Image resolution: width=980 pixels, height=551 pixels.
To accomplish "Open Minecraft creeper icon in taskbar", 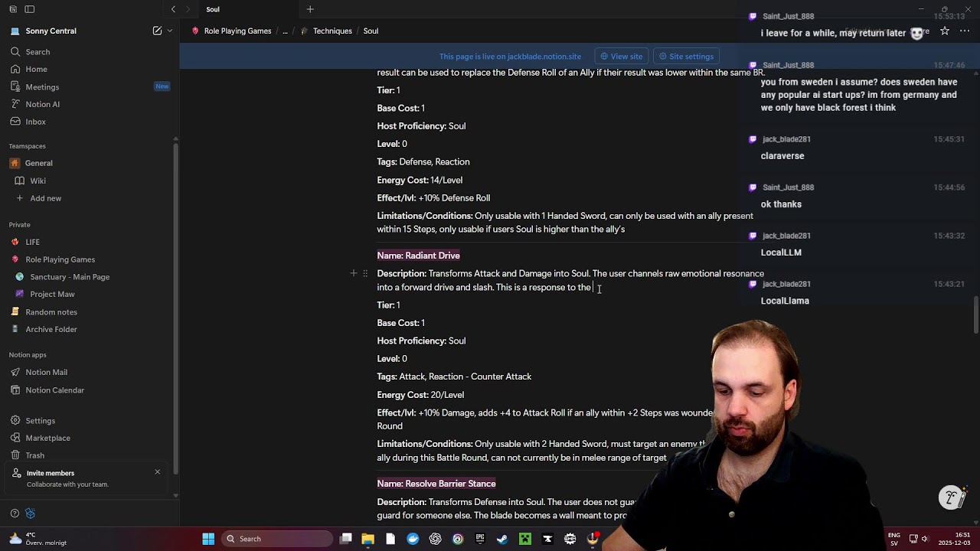I will coord(525,539).
